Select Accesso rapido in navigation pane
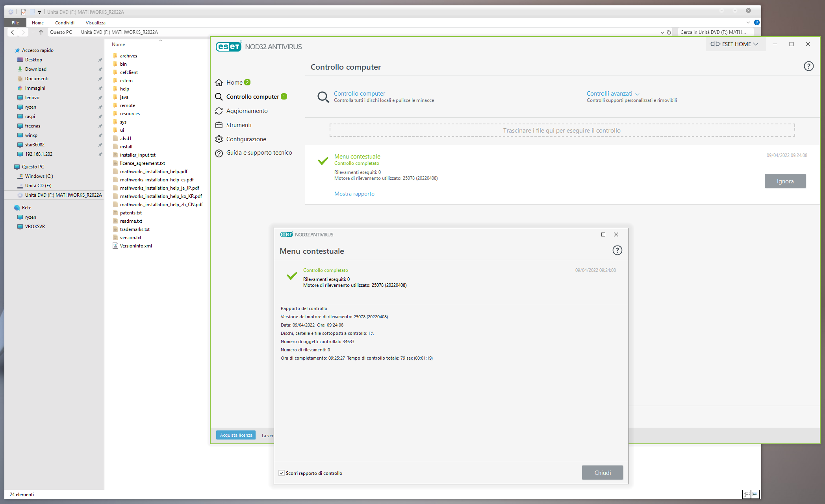Viewport: 825px width, 504px height. pyautogui.click(x=37, y=50)
